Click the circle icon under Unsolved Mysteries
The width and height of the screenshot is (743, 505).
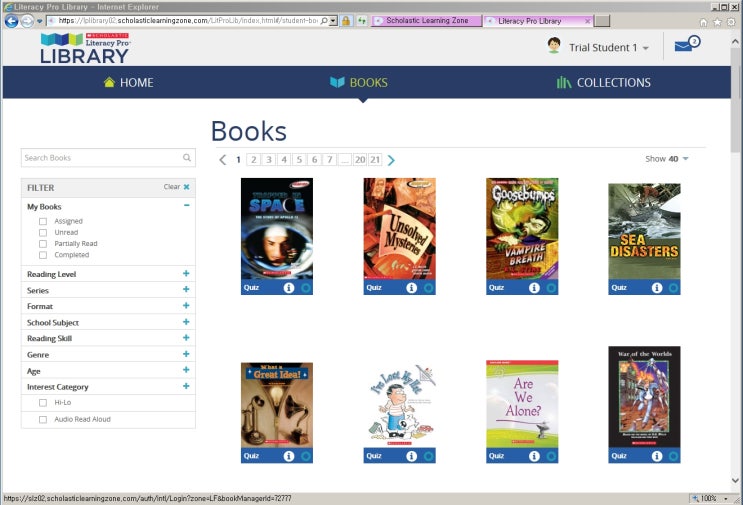coord(428,288)
